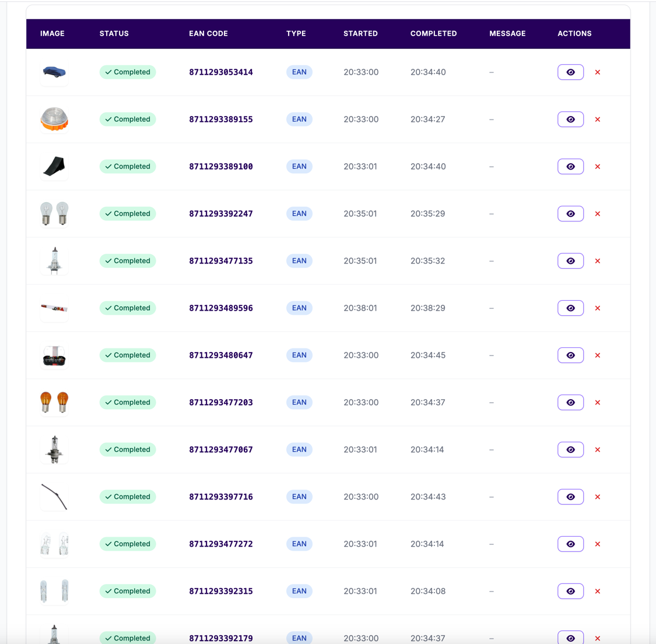Toggle the eye view for 8711293389100
The image size is (656, 644).
570,166
